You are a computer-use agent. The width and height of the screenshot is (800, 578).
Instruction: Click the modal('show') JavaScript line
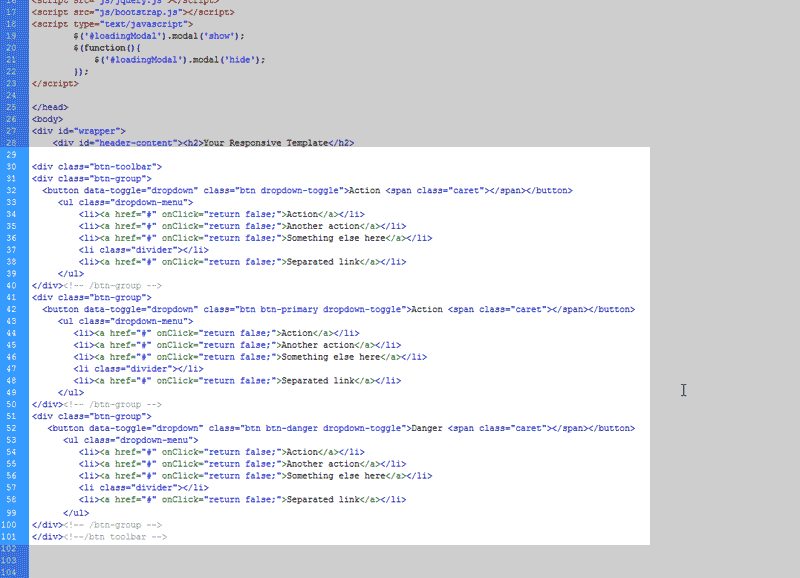tap(158, 36)
